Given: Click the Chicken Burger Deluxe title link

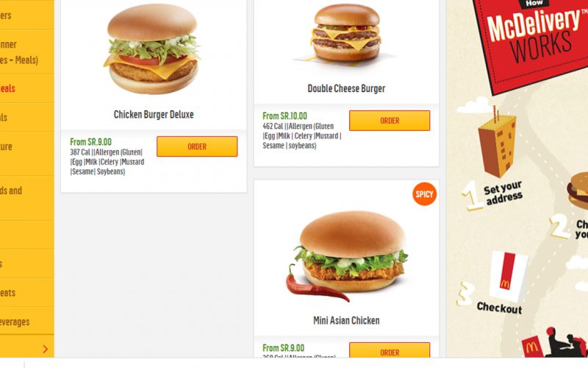Looking at the screenshot, I should pos(154,115).
